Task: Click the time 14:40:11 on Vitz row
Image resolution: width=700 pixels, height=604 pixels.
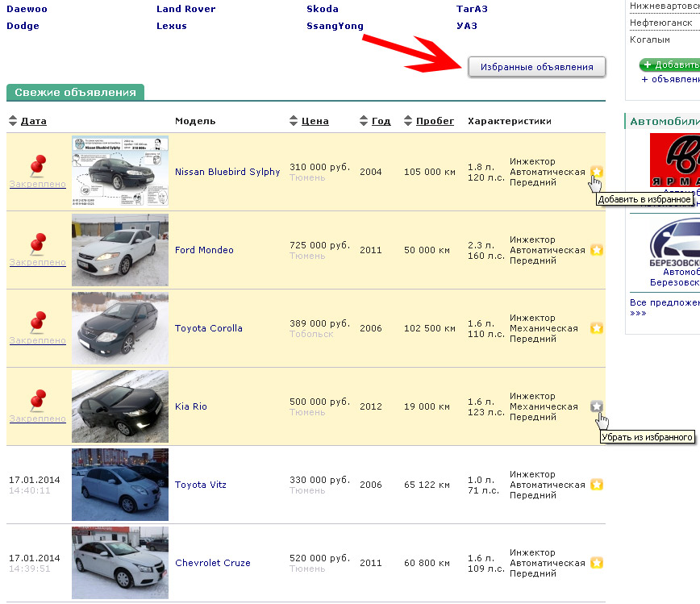Action: (x=30, y=490)
